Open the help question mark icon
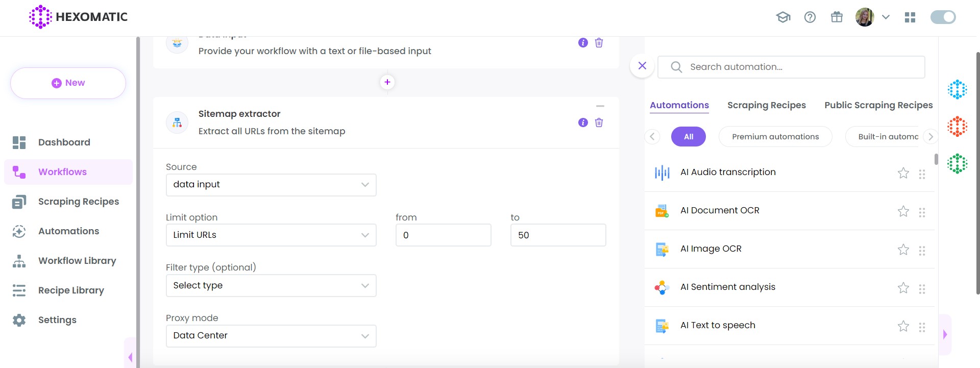980x368 pixels. coord(810,17)
